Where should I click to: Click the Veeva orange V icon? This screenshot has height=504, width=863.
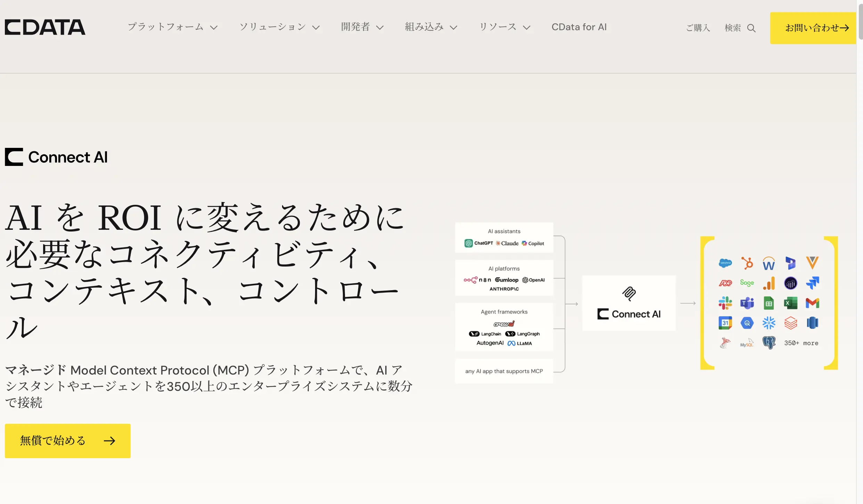tap(812, 263)
